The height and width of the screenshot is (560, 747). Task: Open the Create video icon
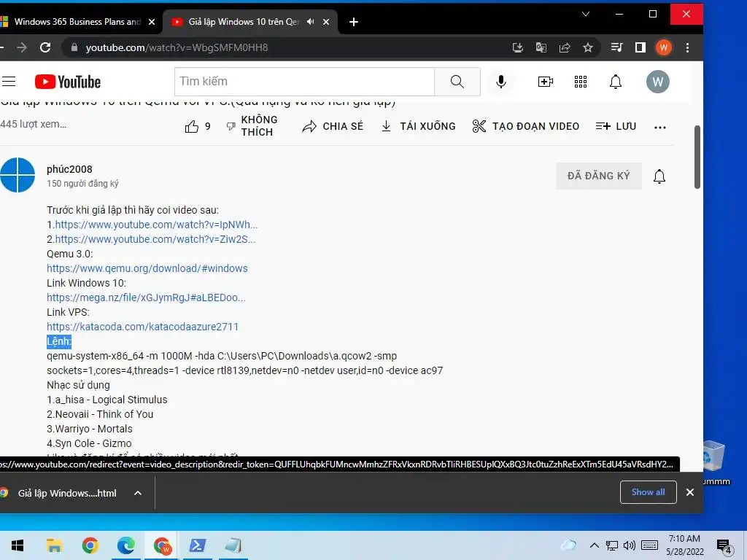[545, 82]
